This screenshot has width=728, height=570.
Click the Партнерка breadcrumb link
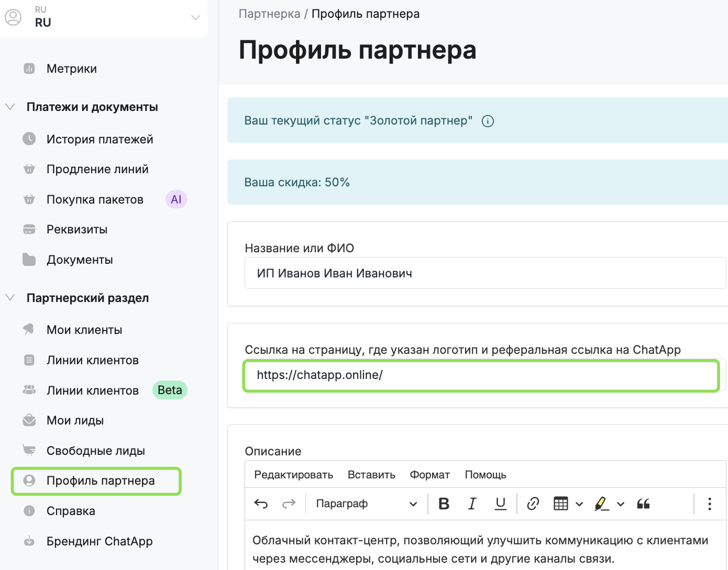pos(269,14)
